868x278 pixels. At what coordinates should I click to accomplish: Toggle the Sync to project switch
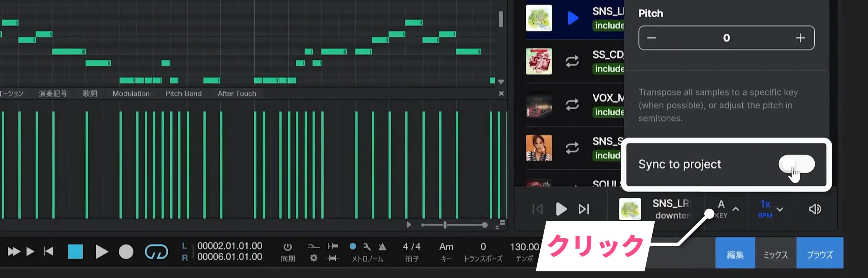796,164
